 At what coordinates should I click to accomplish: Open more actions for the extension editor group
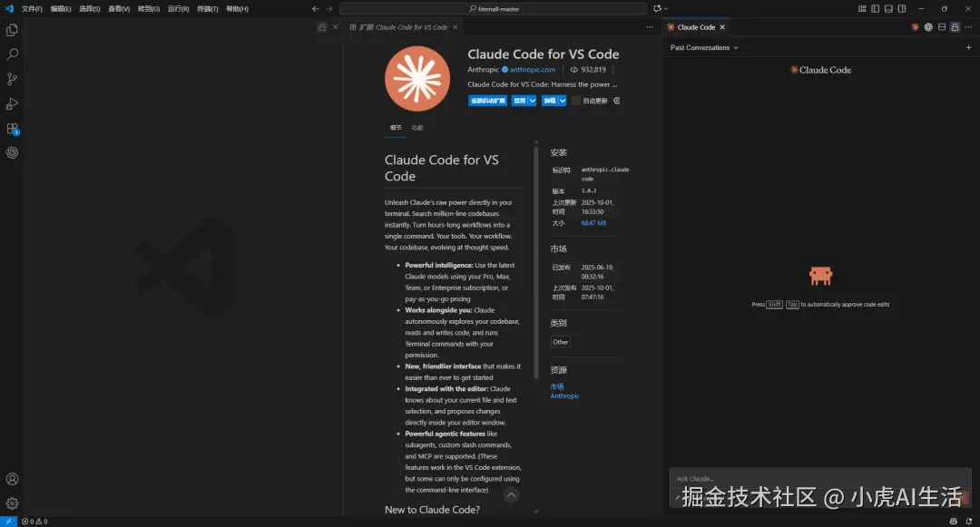click(x=650, y=27)
